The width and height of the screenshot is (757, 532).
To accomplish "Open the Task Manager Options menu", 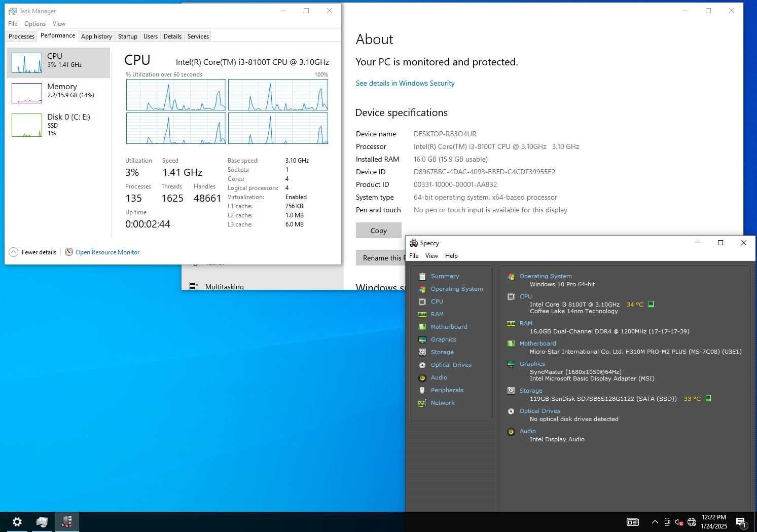I will tap(35, 24).
